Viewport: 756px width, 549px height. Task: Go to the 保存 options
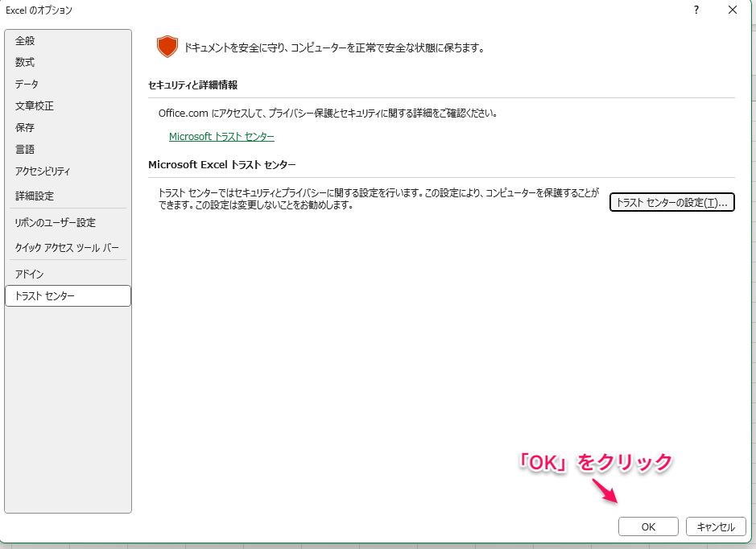click(x=25, y=128)
